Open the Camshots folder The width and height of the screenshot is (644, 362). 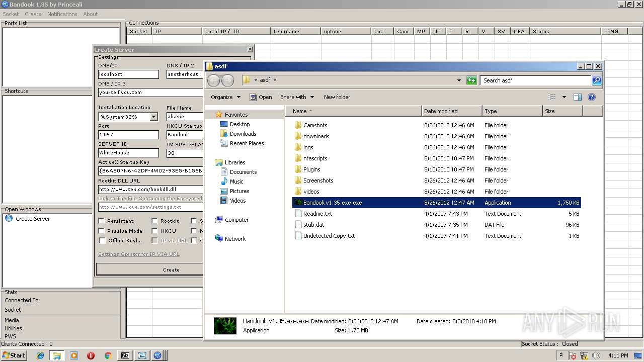[x=315, y=125]
